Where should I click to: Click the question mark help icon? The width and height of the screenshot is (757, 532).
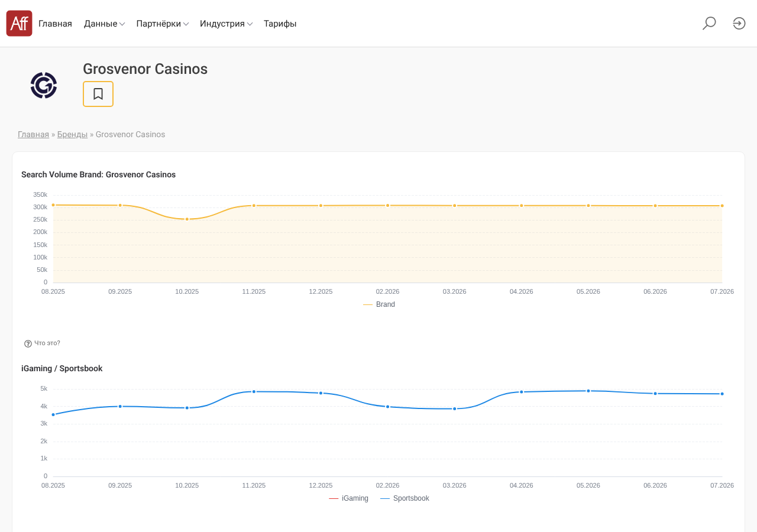click(x=28, y=343)
